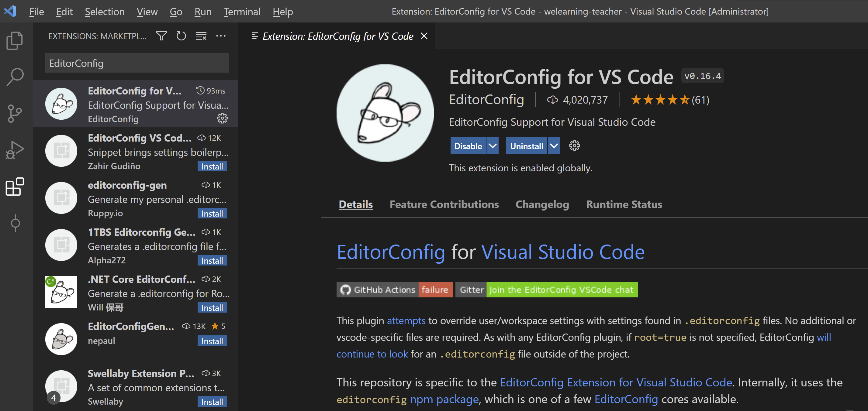Open the Edit menu
The height and width of the screenshot is (411, 868).
pyautogui.click(x=64, y=12)
